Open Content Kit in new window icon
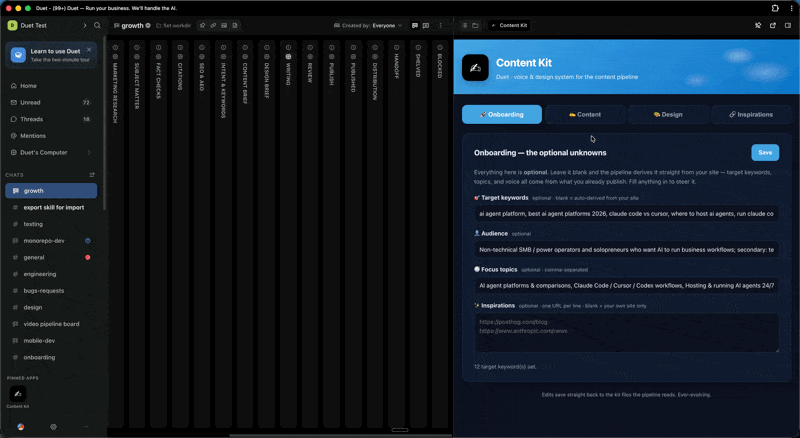The image size is (800, 438). coord(773,26)
